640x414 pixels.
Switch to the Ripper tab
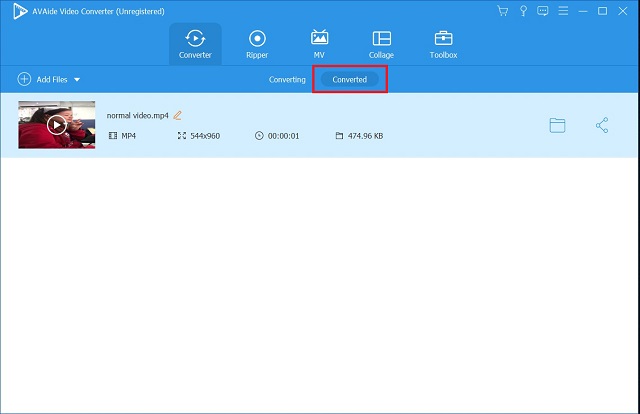[257, 44]
